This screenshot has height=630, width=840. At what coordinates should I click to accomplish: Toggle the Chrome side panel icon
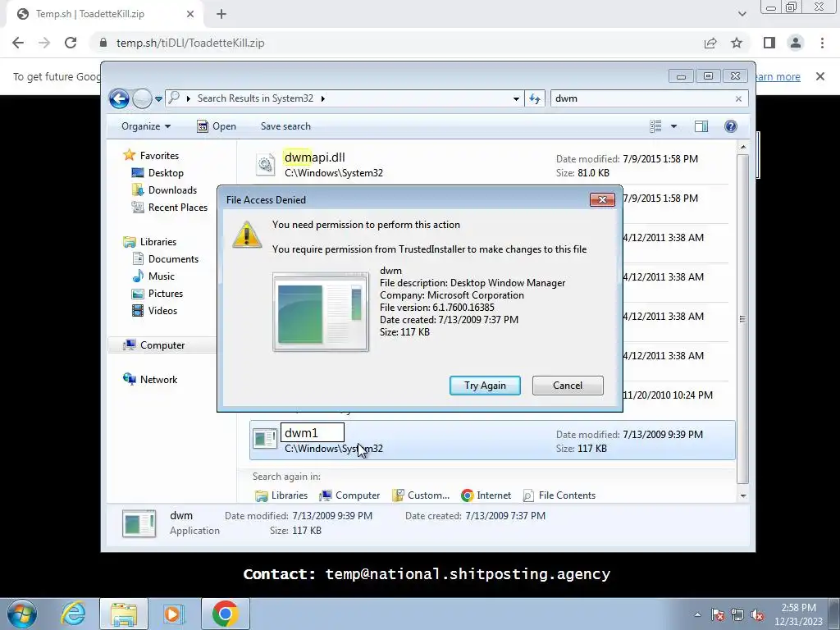[769, 43]
